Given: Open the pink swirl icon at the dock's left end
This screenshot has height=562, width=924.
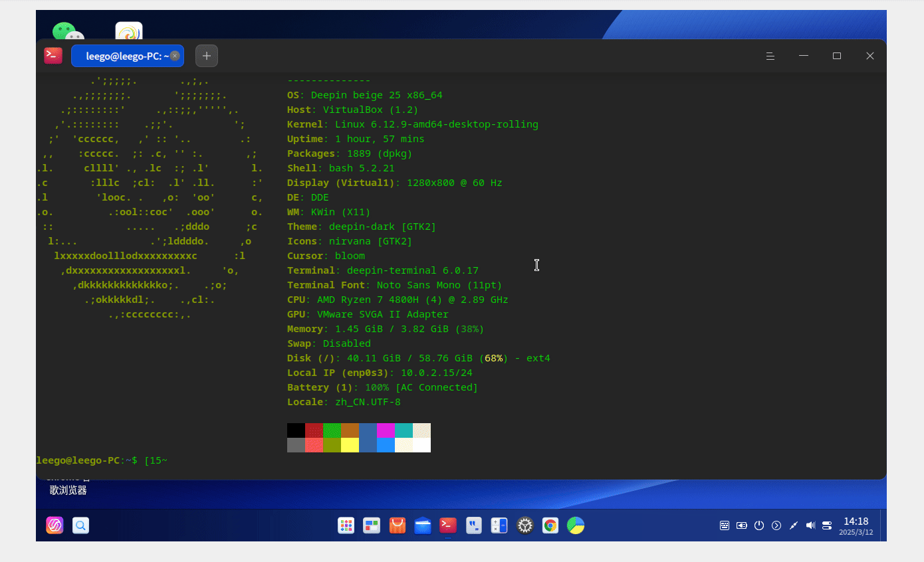Looking at the screenshot, I should click(x=55, y=525).
